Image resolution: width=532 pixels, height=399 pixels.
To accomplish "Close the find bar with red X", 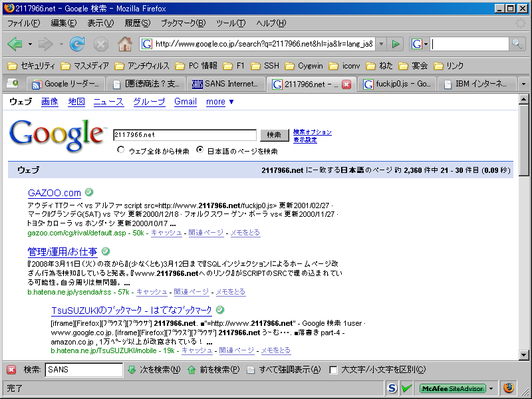I will tap(11, 370).
